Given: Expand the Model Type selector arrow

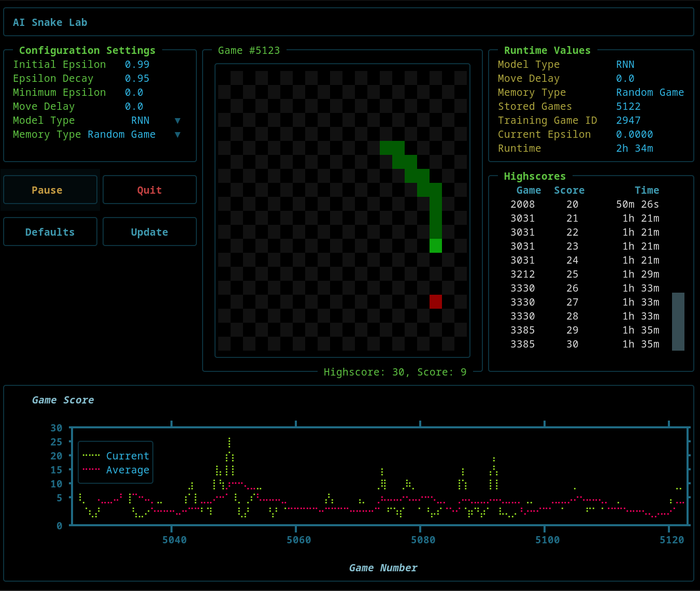Looking at the screenshot, I should pyautogui.click(x=178, y=120).
